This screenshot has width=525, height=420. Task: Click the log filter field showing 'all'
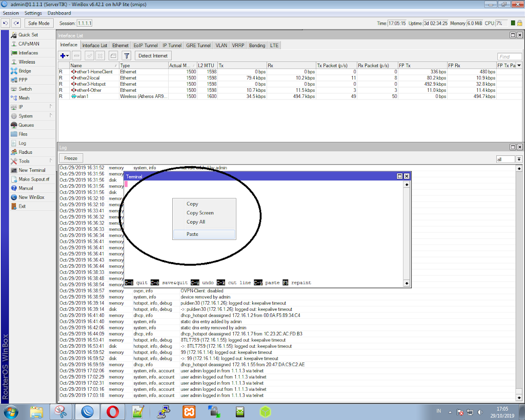click(506, 159)
